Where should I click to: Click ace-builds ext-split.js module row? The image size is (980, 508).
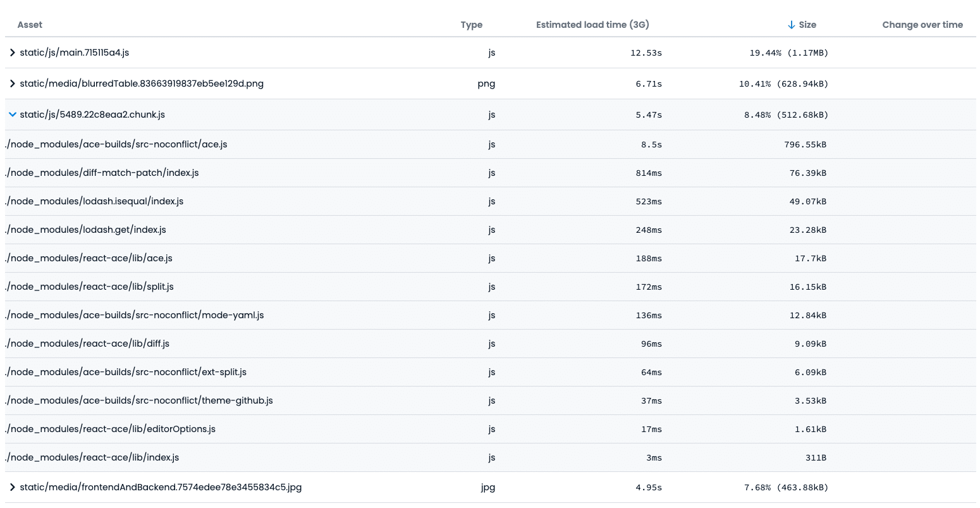(x=491, y=372)
